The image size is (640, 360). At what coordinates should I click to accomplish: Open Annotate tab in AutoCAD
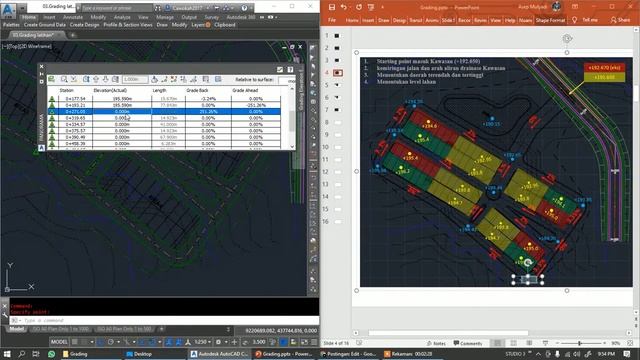click(x=73, y=17)
